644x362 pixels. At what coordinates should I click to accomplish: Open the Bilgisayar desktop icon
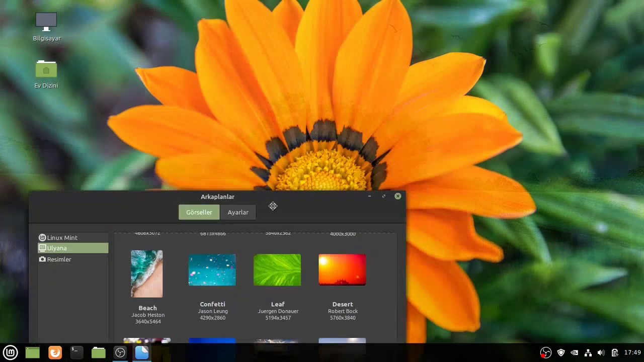46,27
